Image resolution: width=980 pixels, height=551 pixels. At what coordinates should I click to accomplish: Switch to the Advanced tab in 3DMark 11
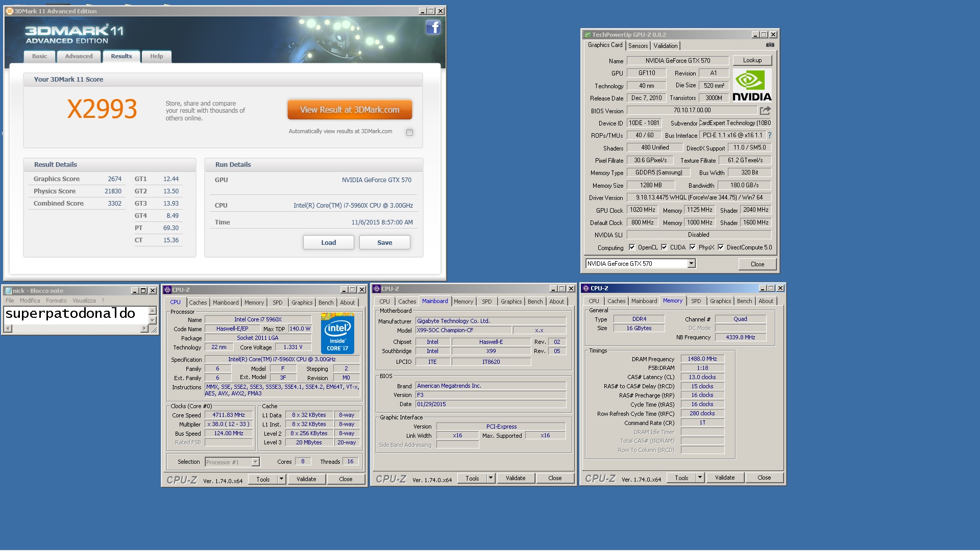click(79, 57)
